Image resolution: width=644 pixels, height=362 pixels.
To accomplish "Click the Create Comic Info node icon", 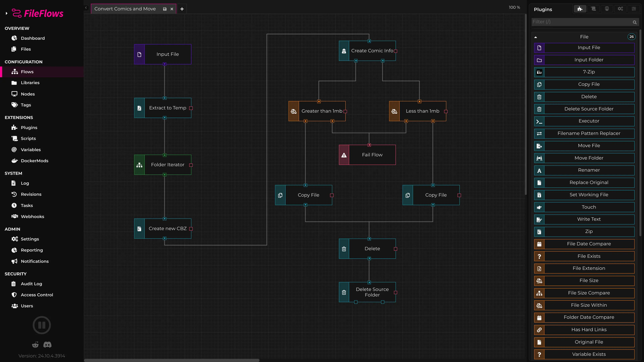I will (x=344, y=51).
